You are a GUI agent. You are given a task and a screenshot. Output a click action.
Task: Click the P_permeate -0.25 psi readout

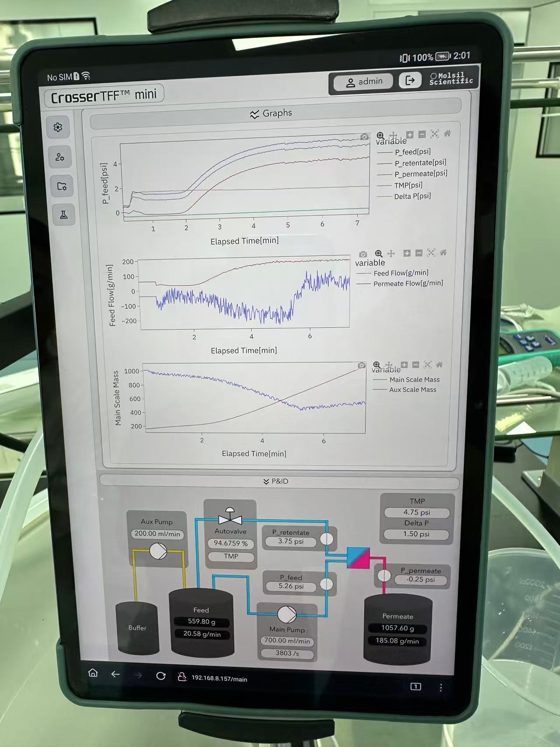(x=420, y=579)
